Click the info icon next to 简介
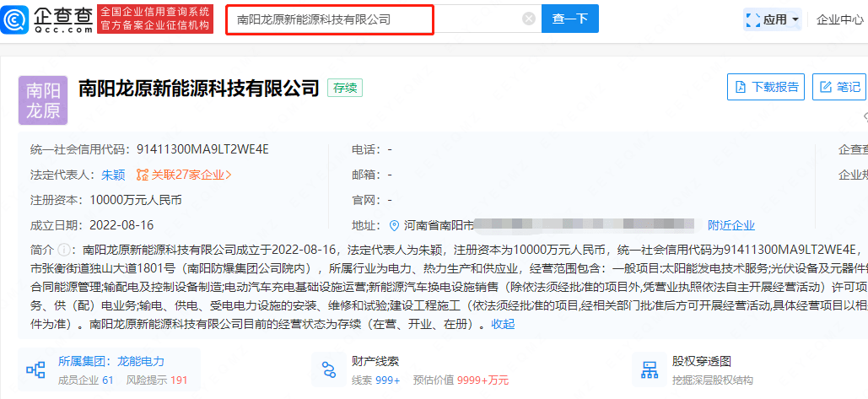This screenshot has width=868, height=399. pyautogui.click(x=63, y=250)
